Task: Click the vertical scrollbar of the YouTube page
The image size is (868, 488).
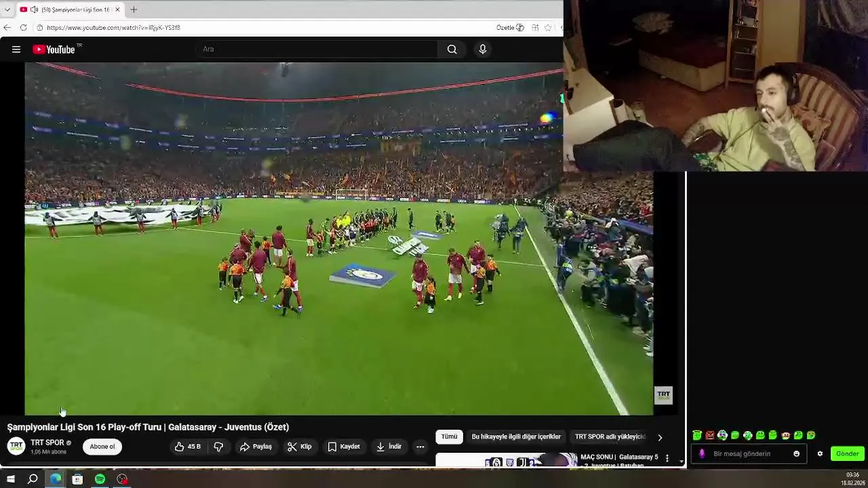Action: (x=682, y=319)
